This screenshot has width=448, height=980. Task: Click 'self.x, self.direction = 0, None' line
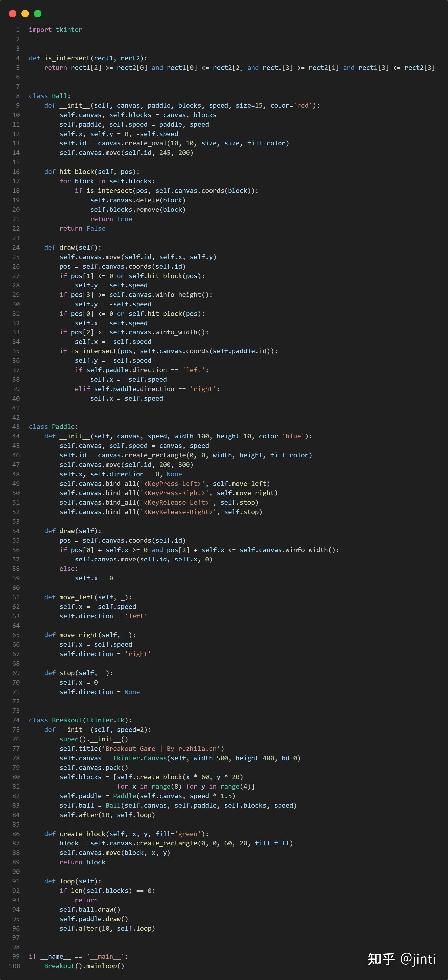coord(121,474)
